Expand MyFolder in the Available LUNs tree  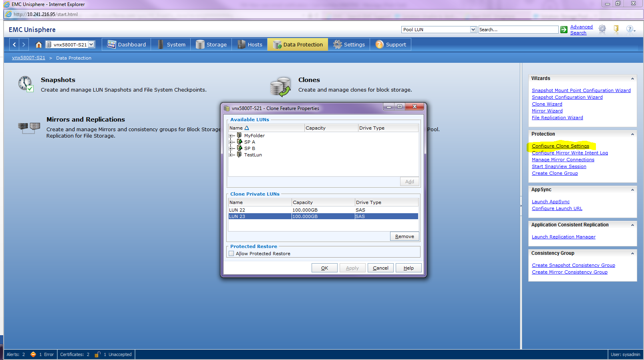pos(231,135)
